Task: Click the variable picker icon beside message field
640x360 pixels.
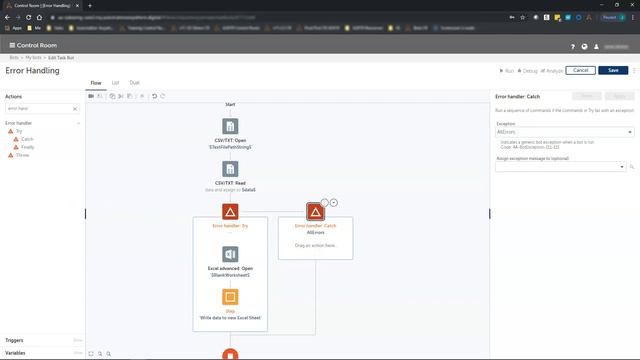Action: [x=632, y=167]
